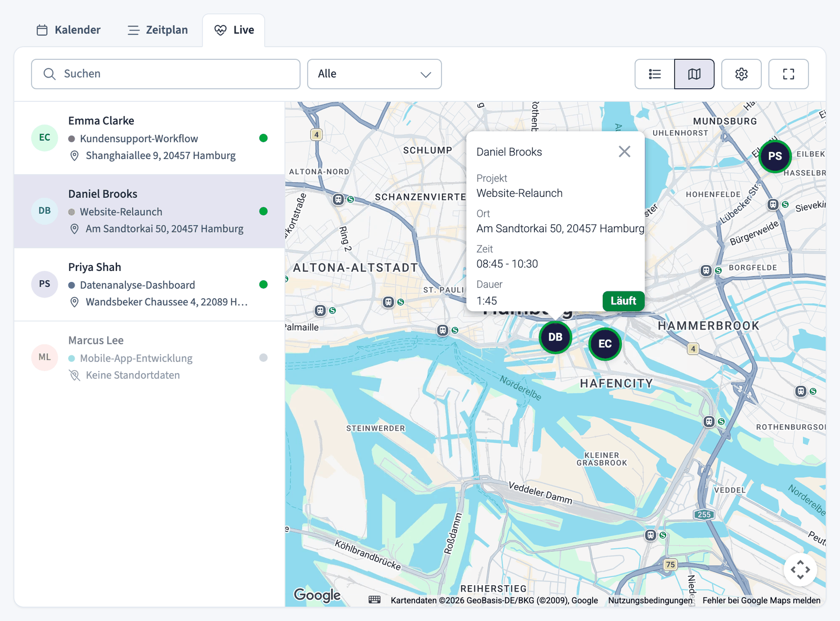
Task: Click the Datenanalyse-Dashboard project text
Action: point(137,285)
